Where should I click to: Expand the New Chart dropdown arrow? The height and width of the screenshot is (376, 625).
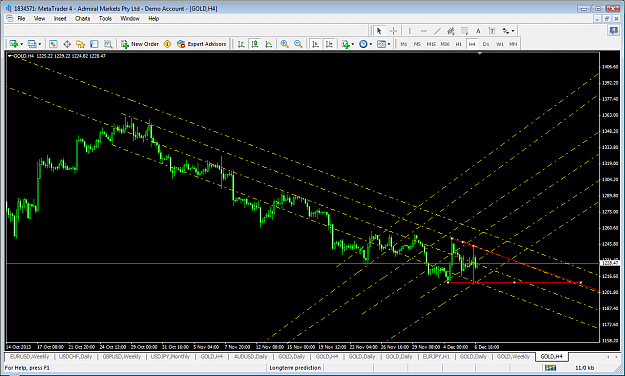(x=22, y=44)
